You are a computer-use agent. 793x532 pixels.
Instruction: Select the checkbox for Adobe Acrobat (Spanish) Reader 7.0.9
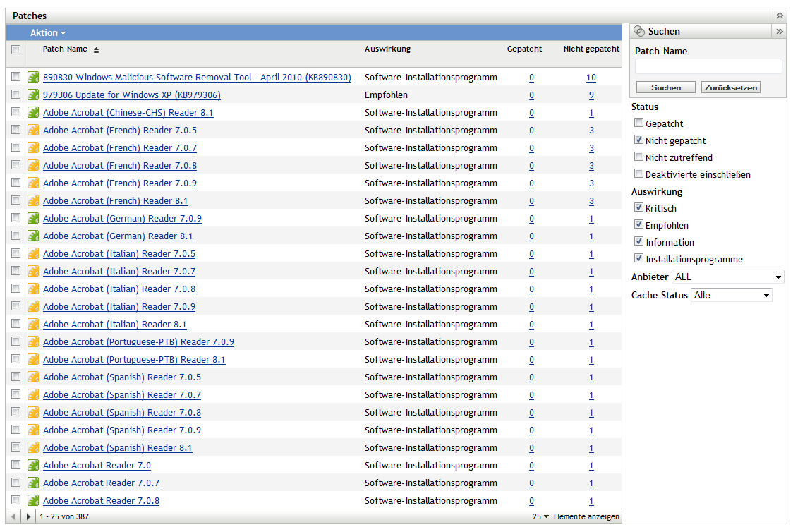(x=16, y=430)
